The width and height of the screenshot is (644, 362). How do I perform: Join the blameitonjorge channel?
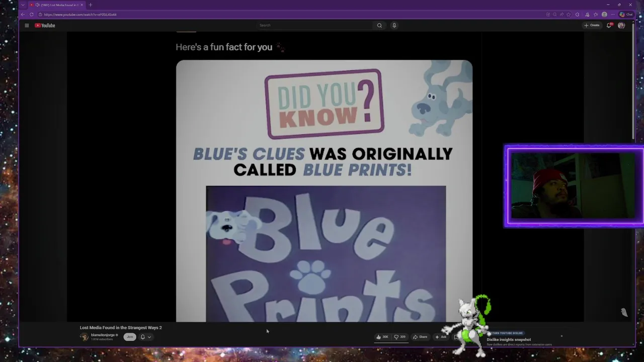pyautogui.click(x=130, y=337)
